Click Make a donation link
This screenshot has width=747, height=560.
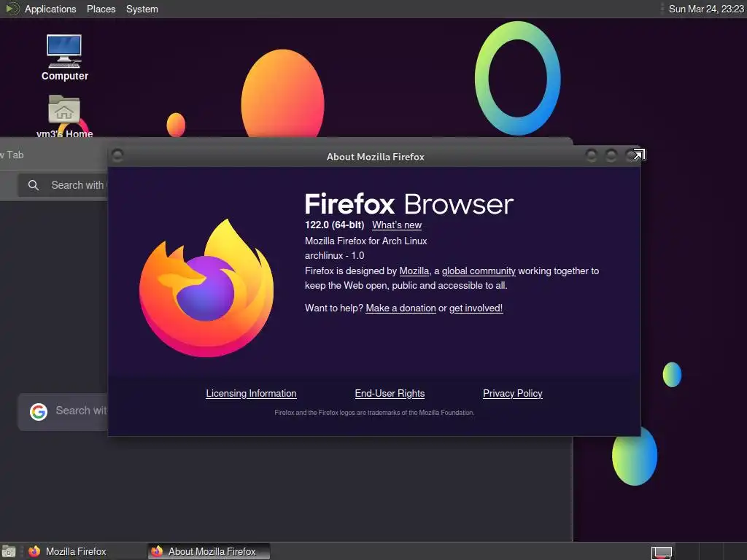pos(400,308)
